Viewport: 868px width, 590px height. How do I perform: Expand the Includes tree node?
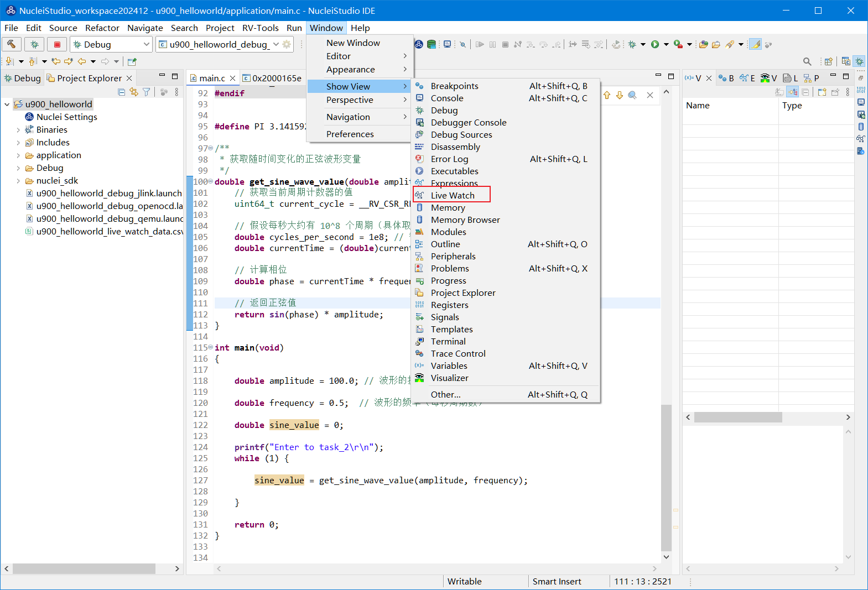(x=18, y=143)
